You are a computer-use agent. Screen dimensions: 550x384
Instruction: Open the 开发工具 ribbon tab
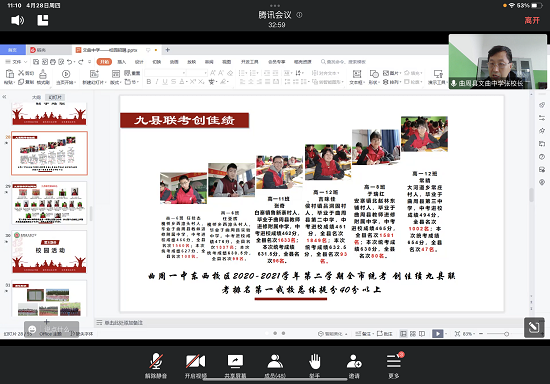tap(249, 62)
